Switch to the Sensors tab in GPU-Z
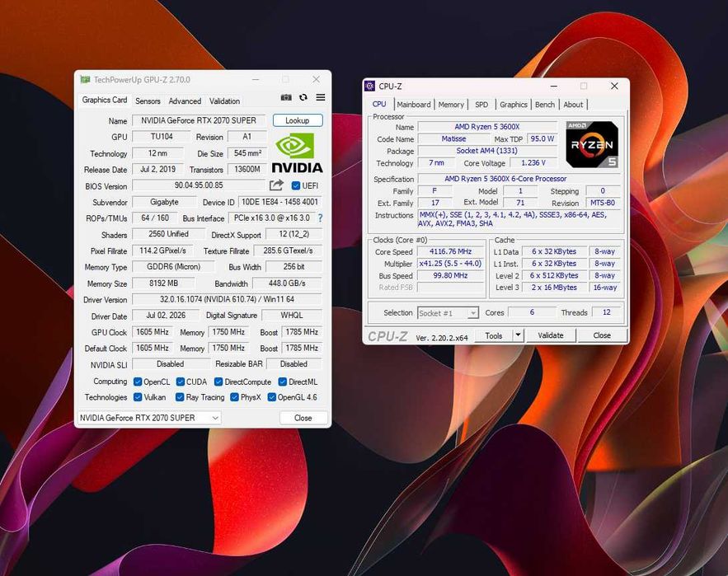 pos(148,101)
